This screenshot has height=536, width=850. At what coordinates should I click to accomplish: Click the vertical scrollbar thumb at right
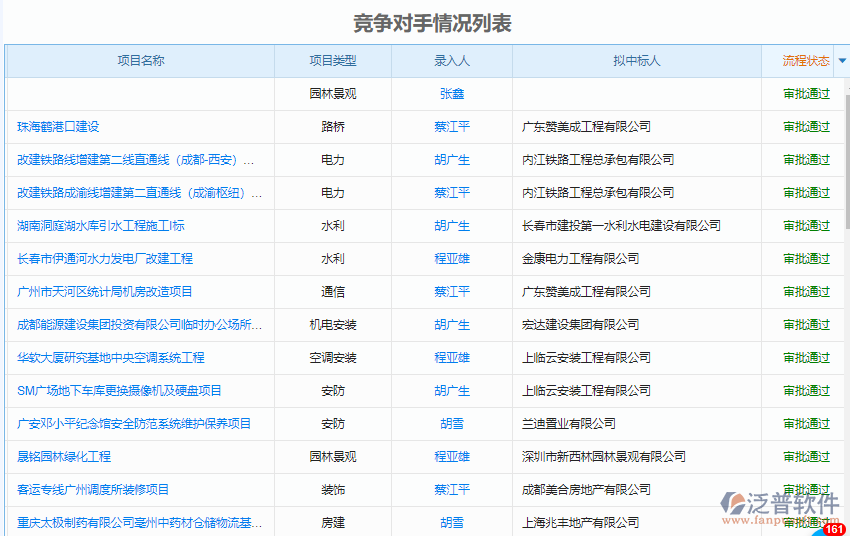pyautogui.click(x=847, y=161)
